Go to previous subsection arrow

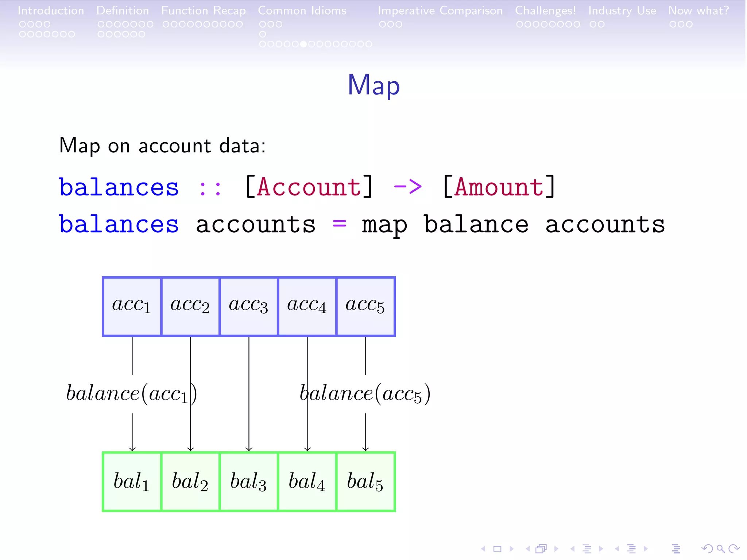click(x=573, y=549)
